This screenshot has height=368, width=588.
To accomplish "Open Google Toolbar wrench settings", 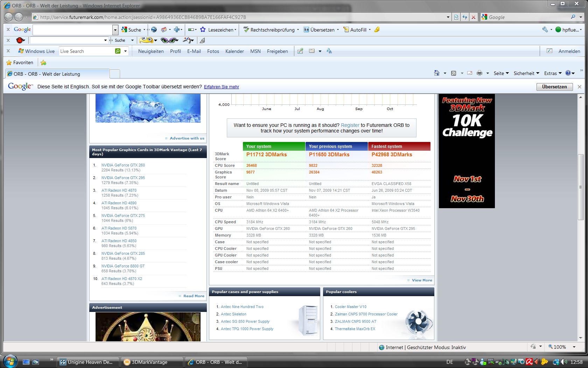I will (x=545, y=29).
